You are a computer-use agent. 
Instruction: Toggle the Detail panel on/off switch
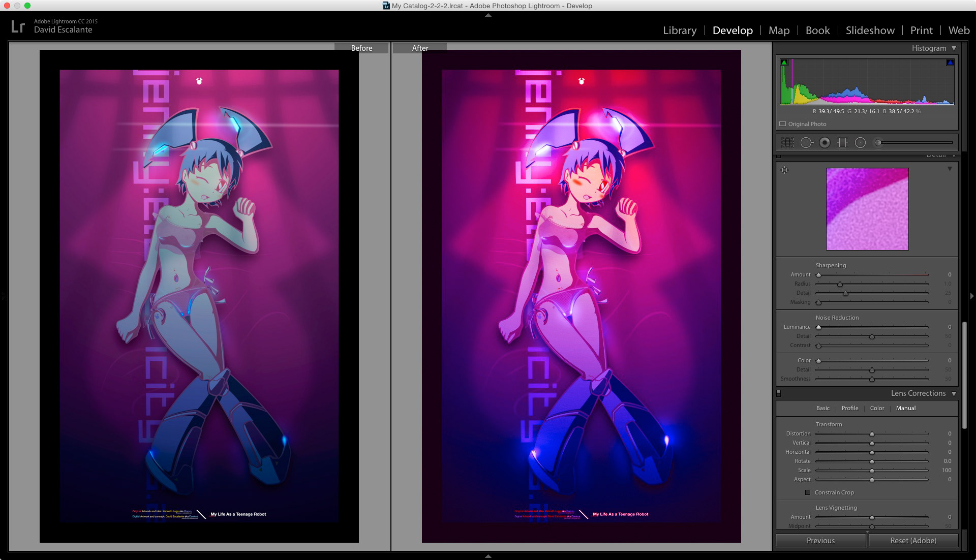[x=778, y=156]
